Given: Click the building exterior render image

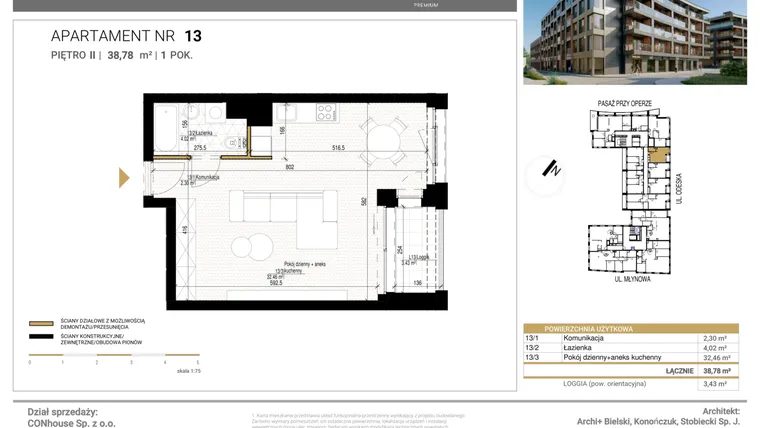Looking at the screenshot, I should tap(635, 42).
